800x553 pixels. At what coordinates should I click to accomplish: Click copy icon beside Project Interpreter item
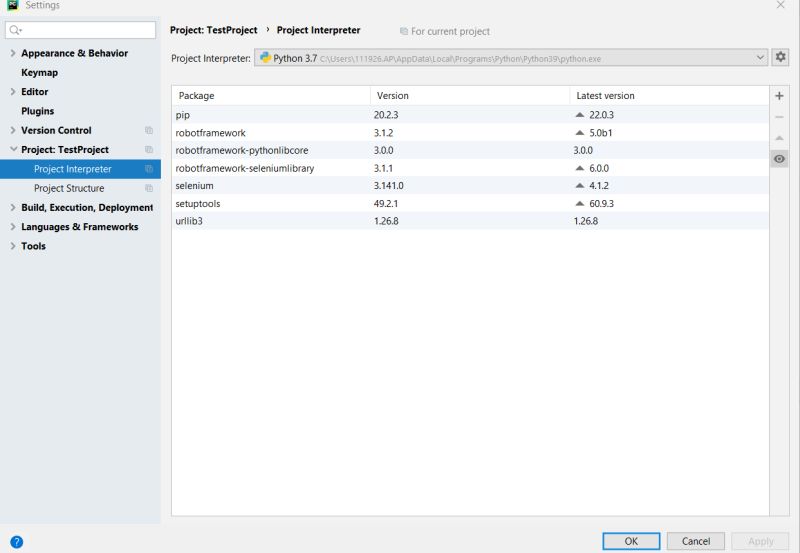149,169
